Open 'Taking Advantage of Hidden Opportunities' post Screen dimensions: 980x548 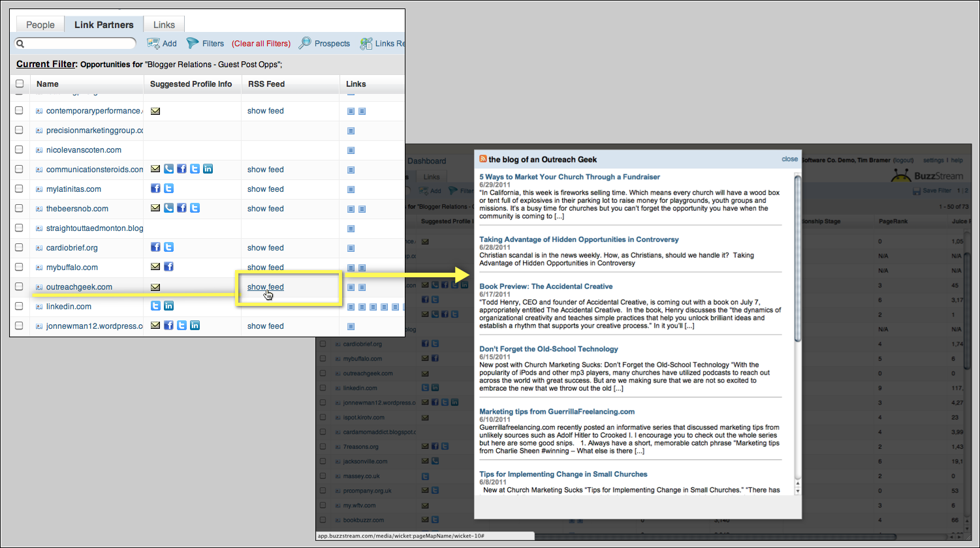[x=579, y=239]
